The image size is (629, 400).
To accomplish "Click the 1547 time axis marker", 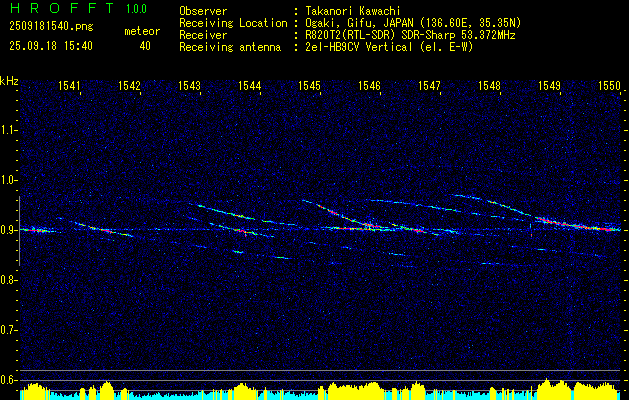I will pyautogui.click(x=429, y=85).
